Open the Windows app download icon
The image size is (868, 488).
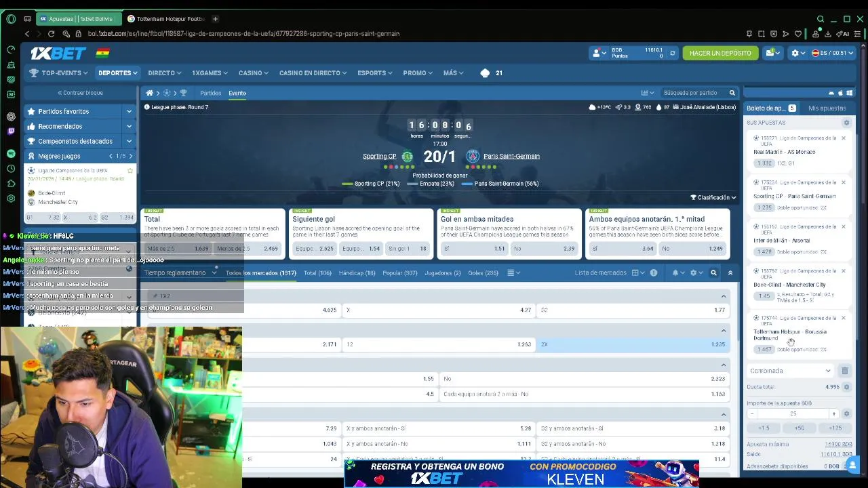coord(849,93)
